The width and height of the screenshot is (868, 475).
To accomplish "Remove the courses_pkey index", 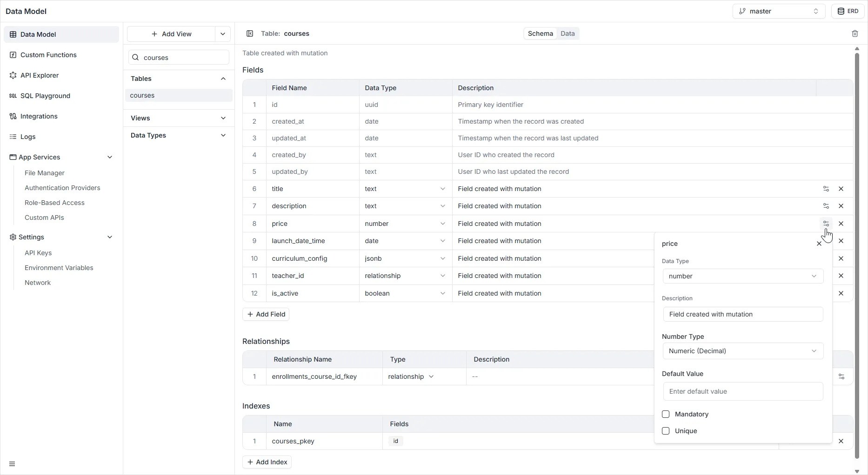I will coord(841,441).
